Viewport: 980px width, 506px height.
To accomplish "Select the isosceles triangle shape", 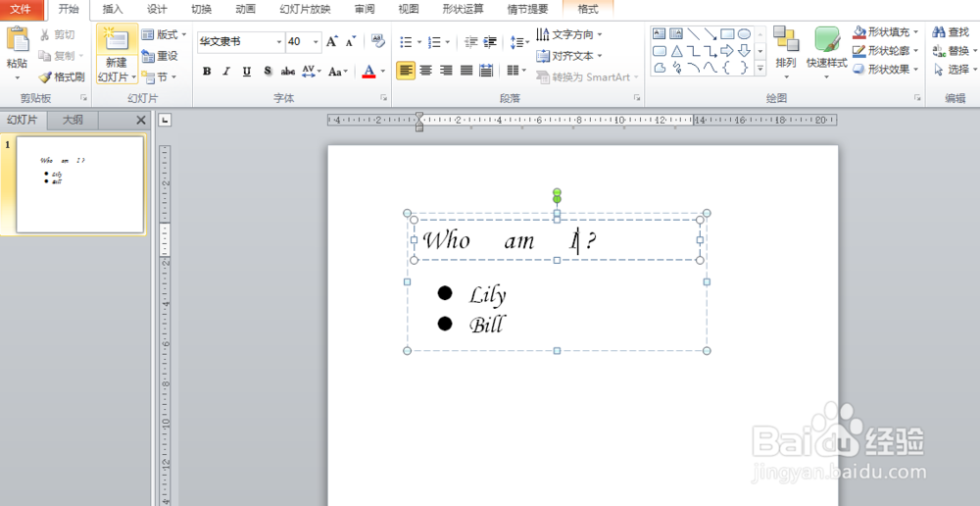I will click(676, 51).
